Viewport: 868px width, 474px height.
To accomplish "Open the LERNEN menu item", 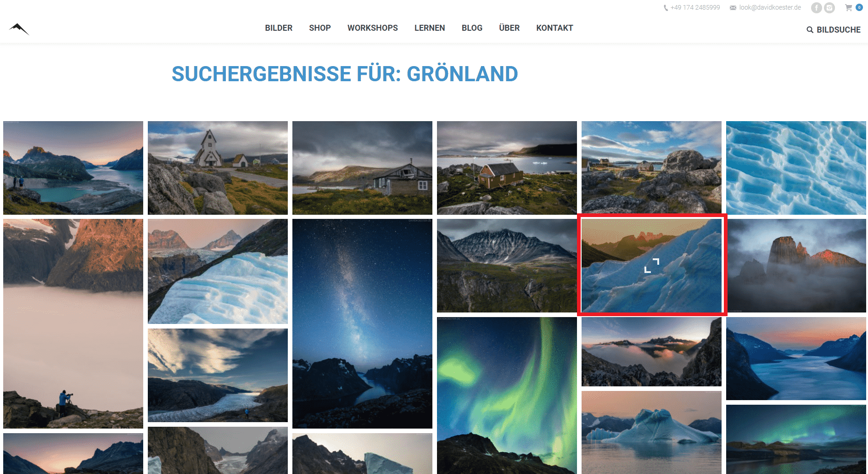I will (430, 28).
